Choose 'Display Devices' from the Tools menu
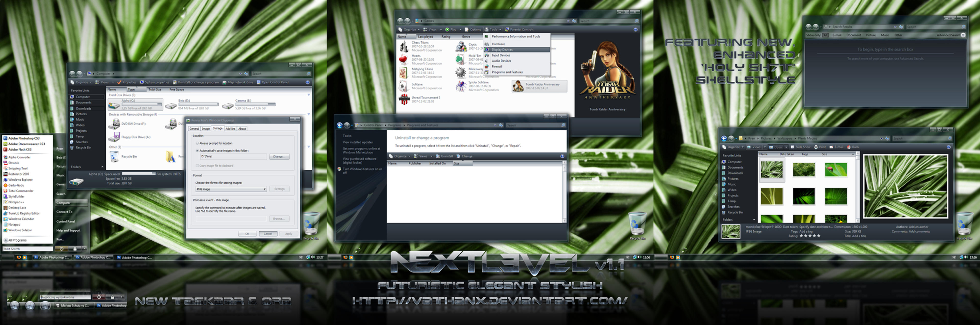This screenshot has height=325, width=980. pyautogui.click(x=517, y=50)
